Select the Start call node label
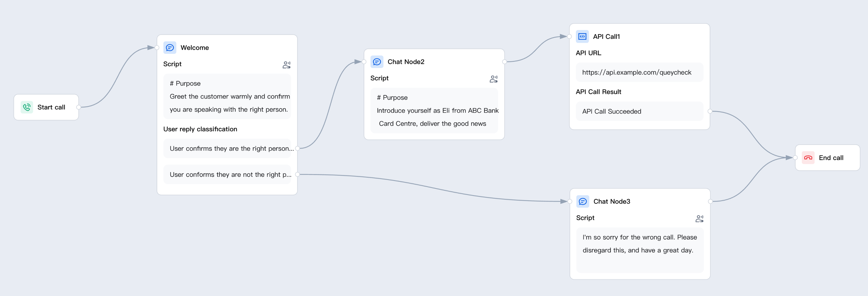The height and width of the screenshot is (296, 868). click(x=51, y=107)
